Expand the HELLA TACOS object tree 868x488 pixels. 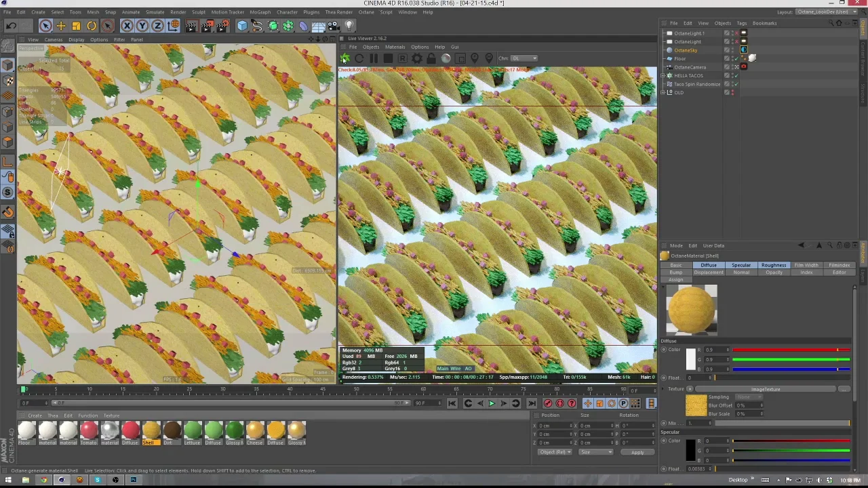tap(664, 75)
